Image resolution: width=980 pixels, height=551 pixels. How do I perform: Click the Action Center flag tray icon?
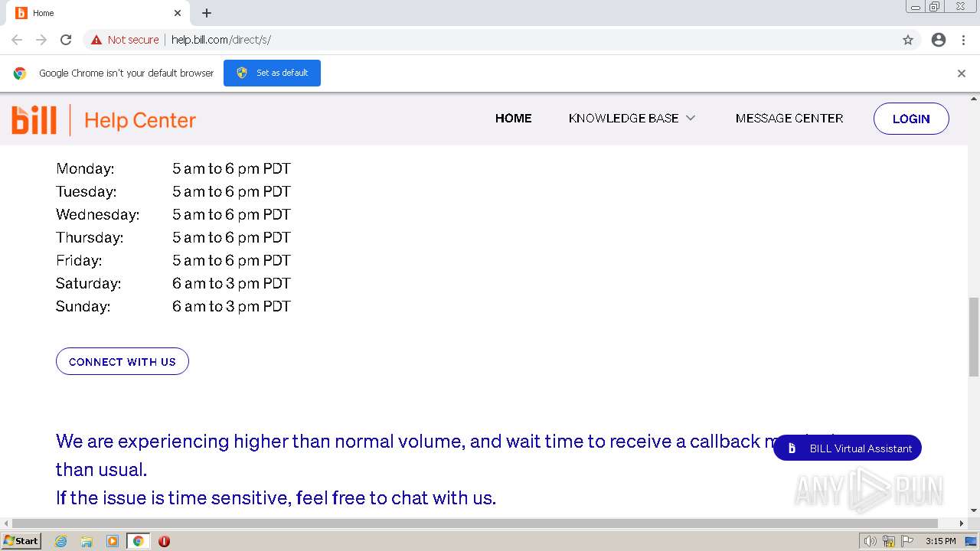pyautogui.click(x=907, y=541)
